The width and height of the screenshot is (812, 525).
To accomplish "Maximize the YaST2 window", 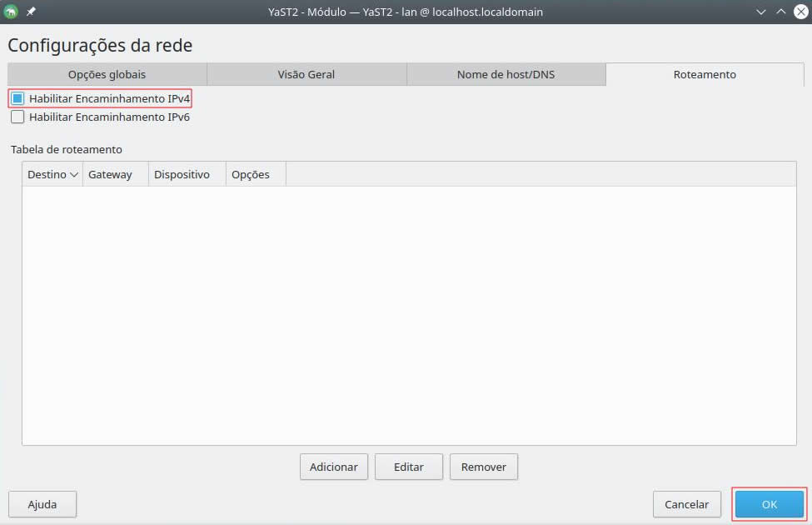I will (x=781, y=12).
